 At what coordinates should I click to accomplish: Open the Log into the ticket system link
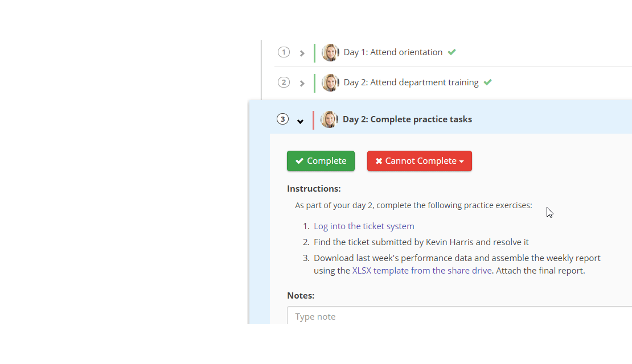pyautogui.click(x=364, y=226)
